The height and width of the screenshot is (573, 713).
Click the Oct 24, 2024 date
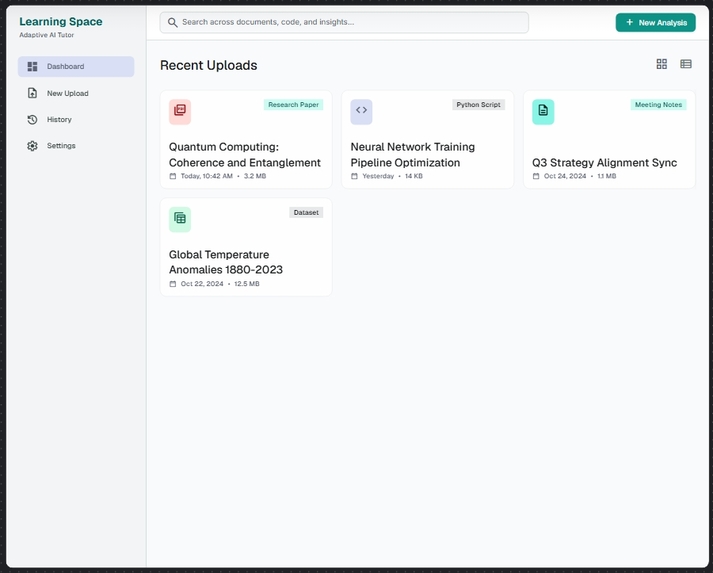click(565, 176)
